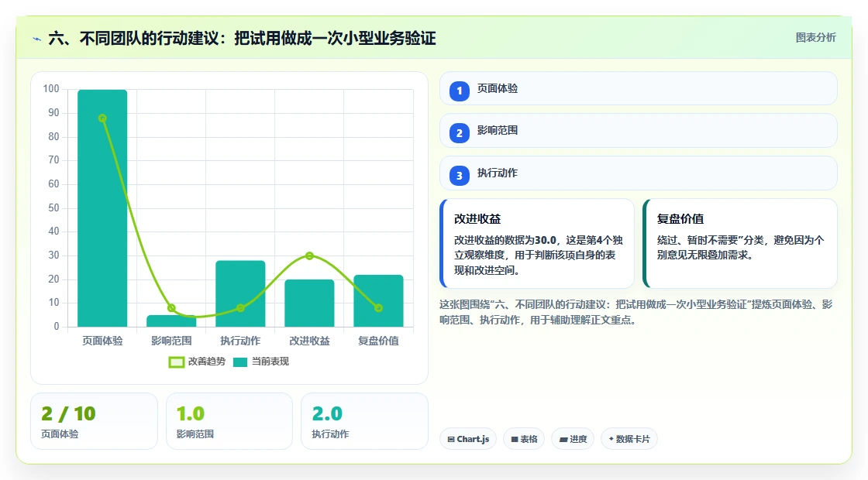The width and height of the screenshot is (868, 480).
Task: Click the 2 / 10 页面体验 stat card
Action: tap(94, 421)
